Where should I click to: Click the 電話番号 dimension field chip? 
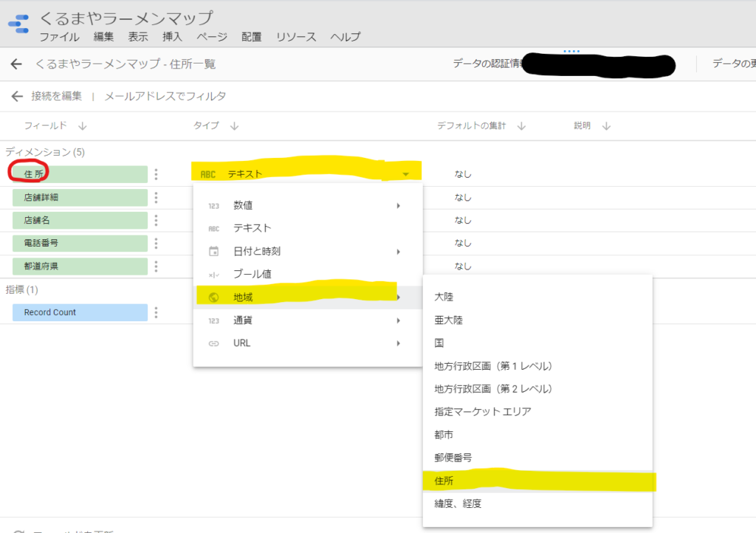[x=80, y=244]
